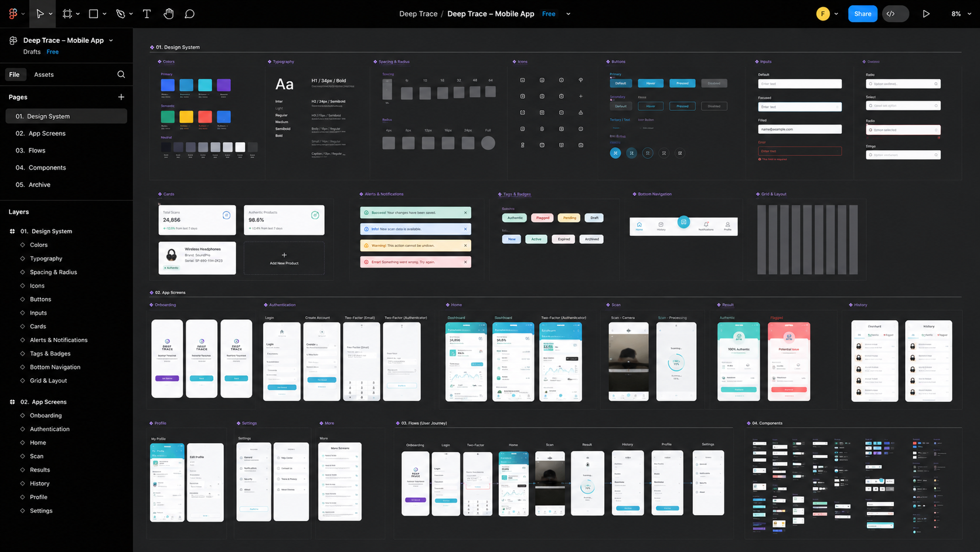The image size is (980, 552).
Task: Click Free label under the sidebar file name
Action: (x=53, y=52)
